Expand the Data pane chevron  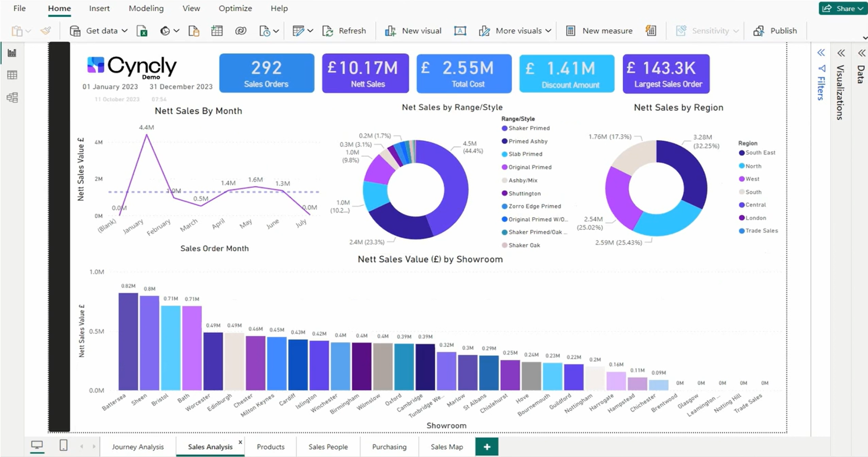tap(862, 53)
